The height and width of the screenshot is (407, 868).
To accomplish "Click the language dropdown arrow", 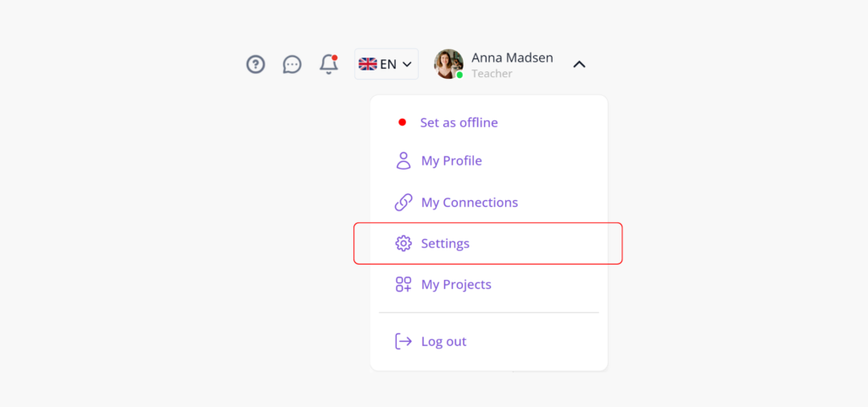I will point(407,64).
